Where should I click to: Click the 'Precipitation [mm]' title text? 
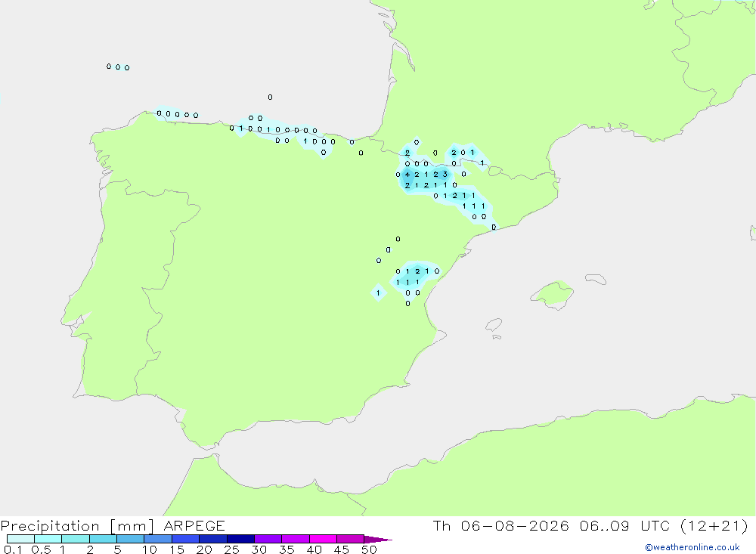pyautogui.click(x=77, y=526)
